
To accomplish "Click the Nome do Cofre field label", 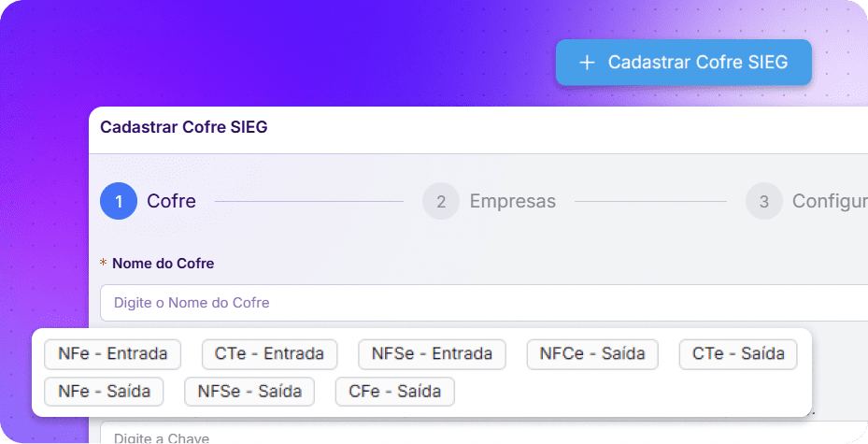I will pos(163,263).
